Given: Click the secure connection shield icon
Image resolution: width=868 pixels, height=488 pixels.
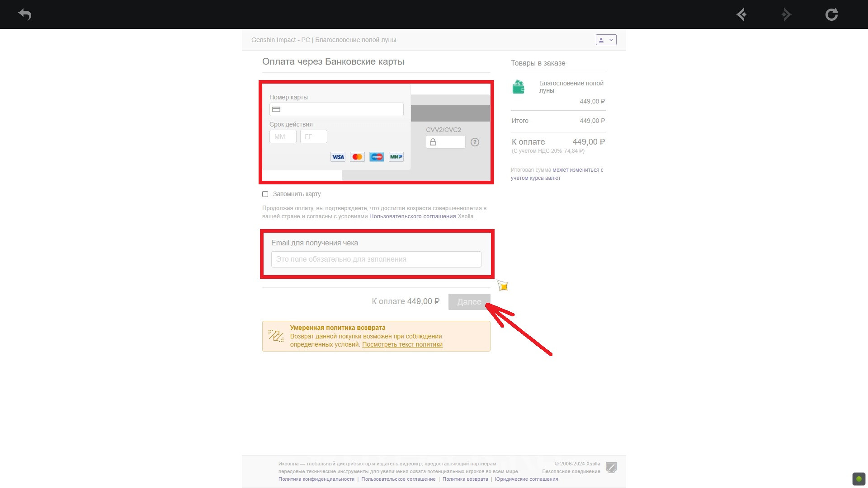Looking at the screenshot, I should coord(611,468).
